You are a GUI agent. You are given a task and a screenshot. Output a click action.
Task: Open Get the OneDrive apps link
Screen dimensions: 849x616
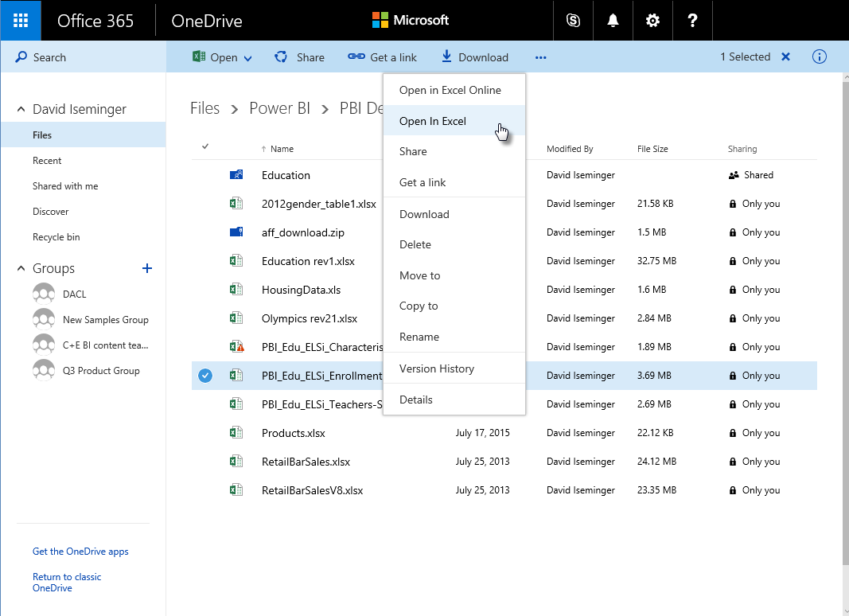tap(80, 552)
